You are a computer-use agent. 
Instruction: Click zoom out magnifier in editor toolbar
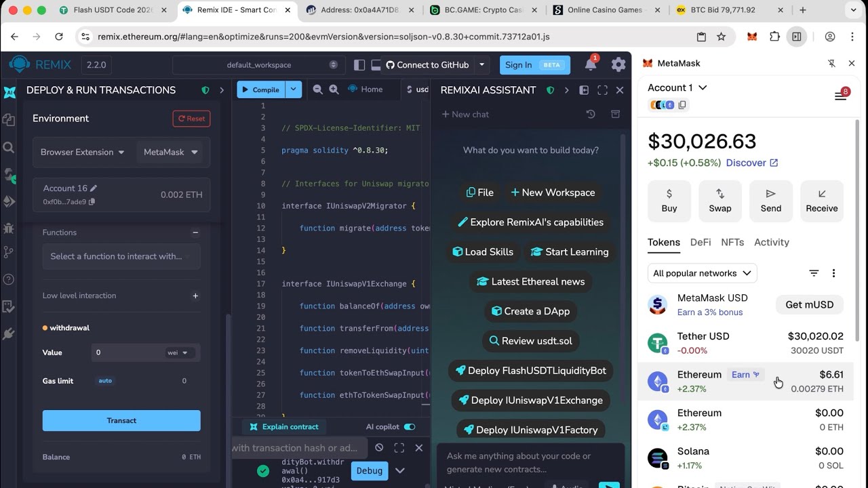317,89
